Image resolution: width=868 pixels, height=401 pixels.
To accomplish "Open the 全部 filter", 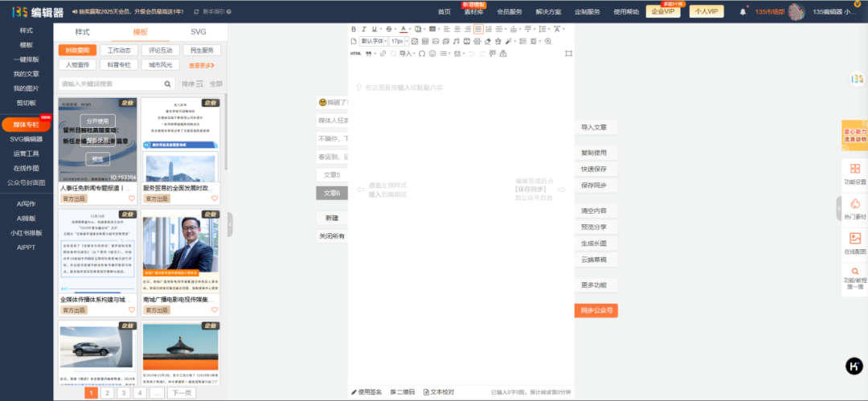I will pyautogui.click(x=216, y=84).
